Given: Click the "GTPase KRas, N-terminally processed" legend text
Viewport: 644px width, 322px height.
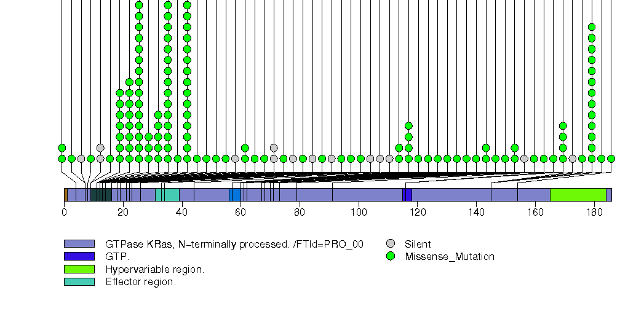Looking at the screenshot, I should click(x=234, y=244).
